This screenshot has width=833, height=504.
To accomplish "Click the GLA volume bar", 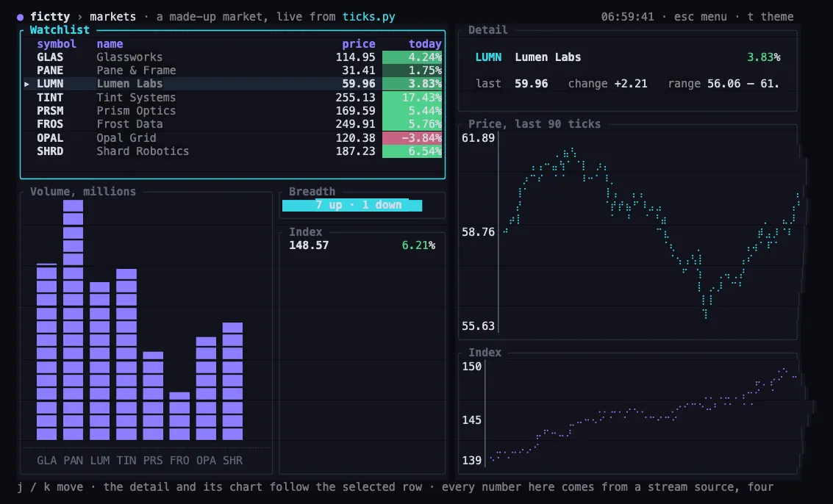I will (47, 352).
